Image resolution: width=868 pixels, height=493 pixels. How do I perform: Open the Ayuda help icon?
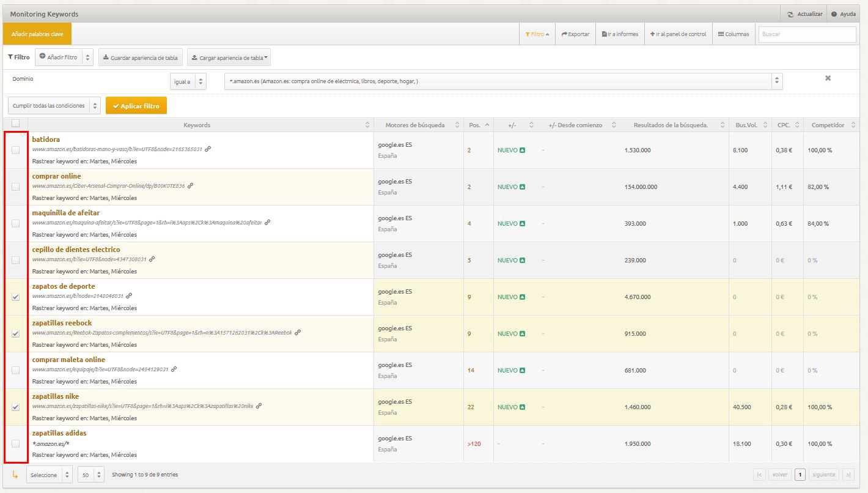[x=834, y=14]
